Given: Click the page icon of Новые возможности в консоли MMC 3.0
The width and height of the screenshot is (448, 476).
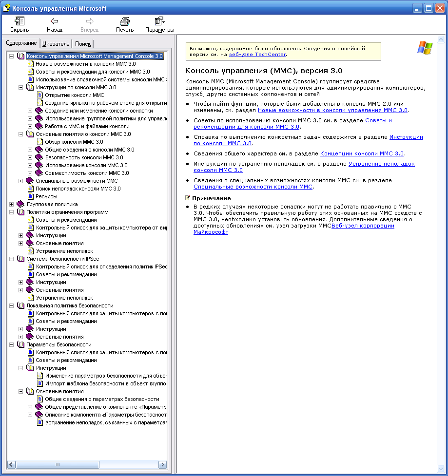Looking at the screenshot, I should 31,64.
